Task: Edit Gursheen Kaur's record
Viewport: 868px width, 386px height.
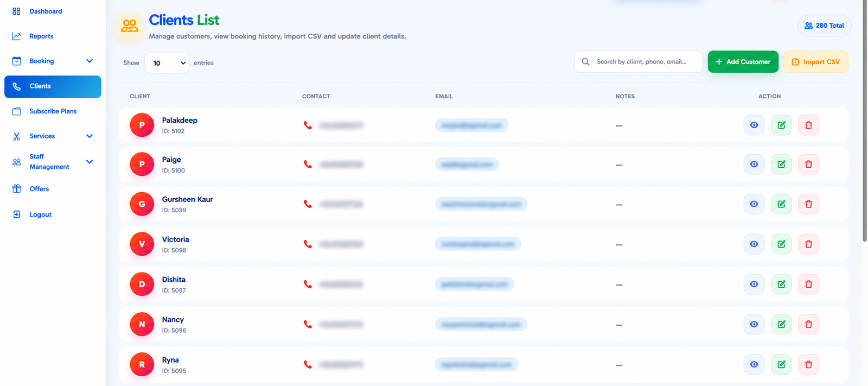Action: pos(781,204)
